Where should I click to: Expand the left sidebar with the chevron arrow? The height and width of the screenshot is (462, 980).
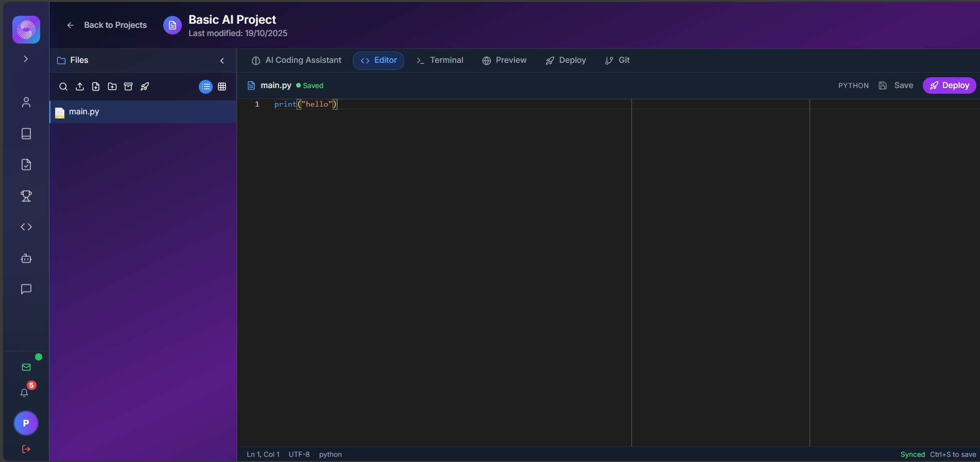26,59
